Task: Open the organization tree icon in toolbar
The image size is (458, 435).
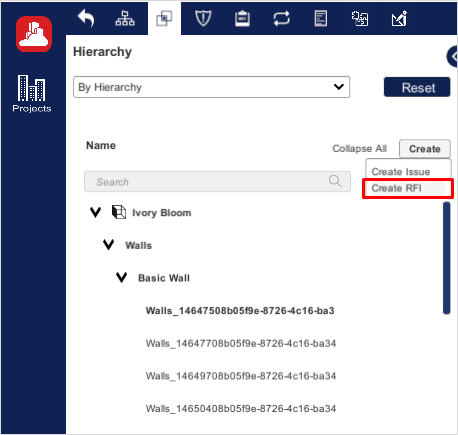Action: [x=125, y=18]
